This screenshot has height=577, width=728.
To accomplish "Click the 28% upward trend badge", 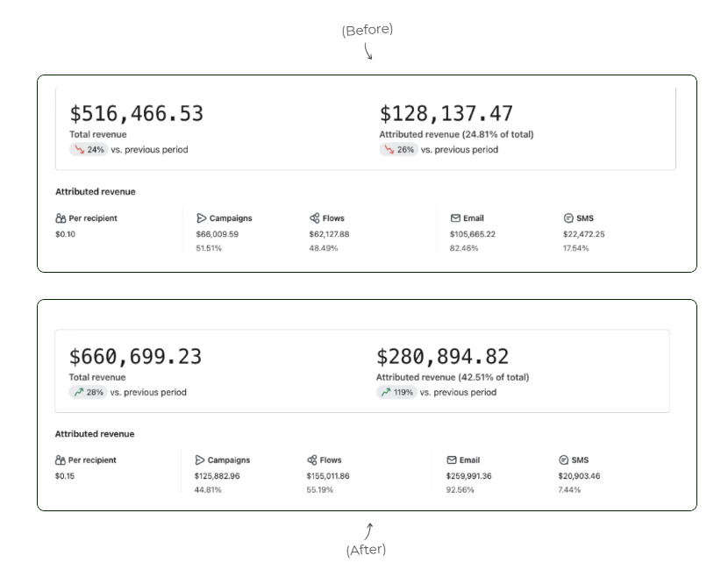I will click(89, 393).
